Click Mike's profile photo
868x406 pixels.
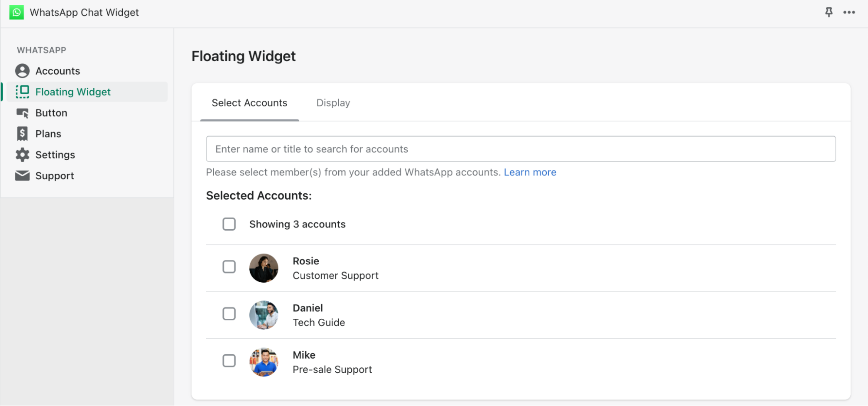point(264,362)
